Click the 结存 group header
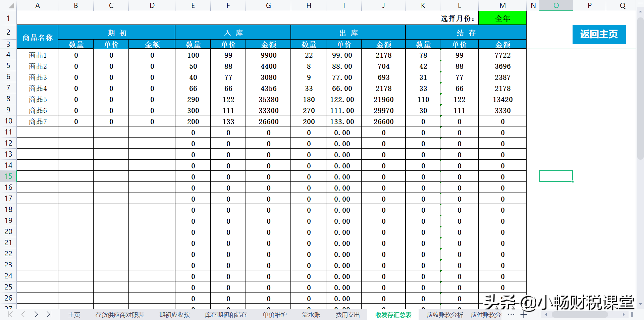This screenshot has width=644, height=320. click(466, 33)
